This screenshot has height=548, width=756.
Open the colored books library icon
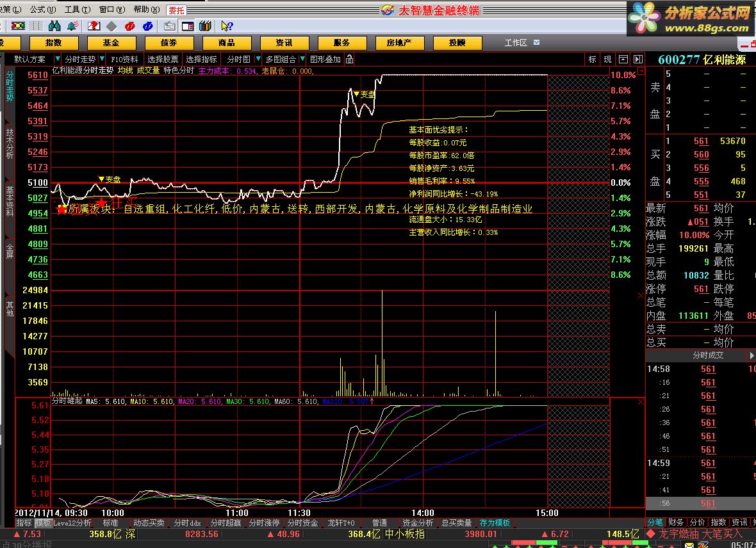206,26
